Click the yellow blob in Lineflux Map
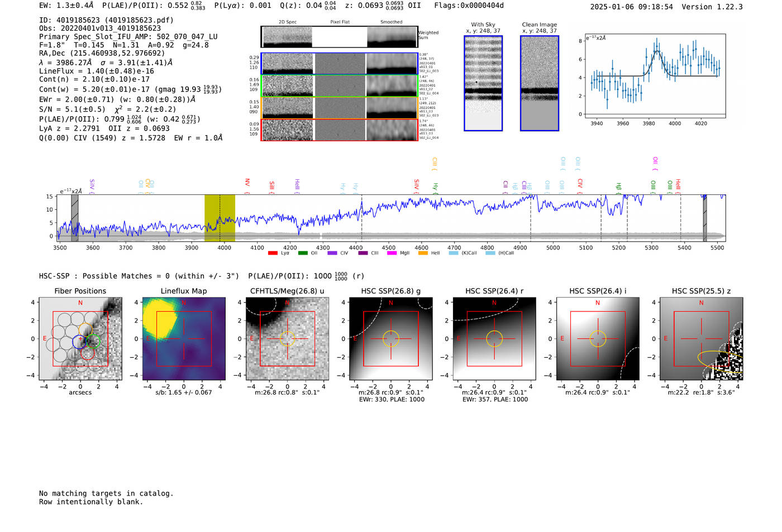 point(161,318)
